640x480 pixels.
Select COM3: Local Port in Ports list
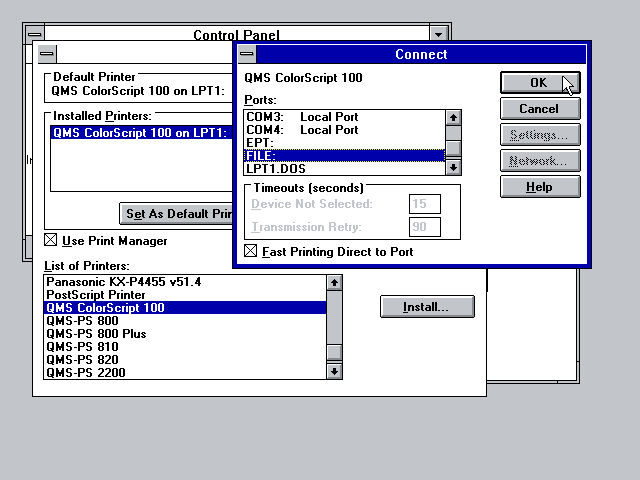coord(344,117)
